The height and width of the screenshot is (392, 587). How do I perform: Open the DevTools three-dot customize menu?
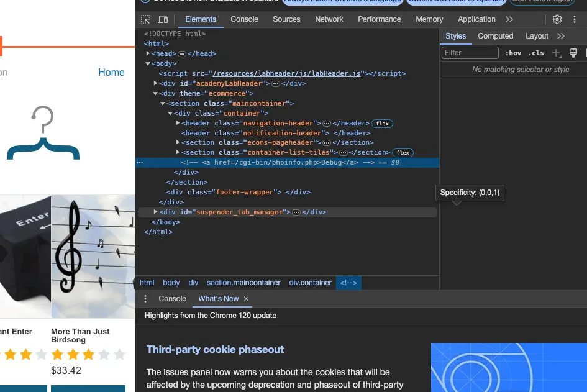(575, 19)
